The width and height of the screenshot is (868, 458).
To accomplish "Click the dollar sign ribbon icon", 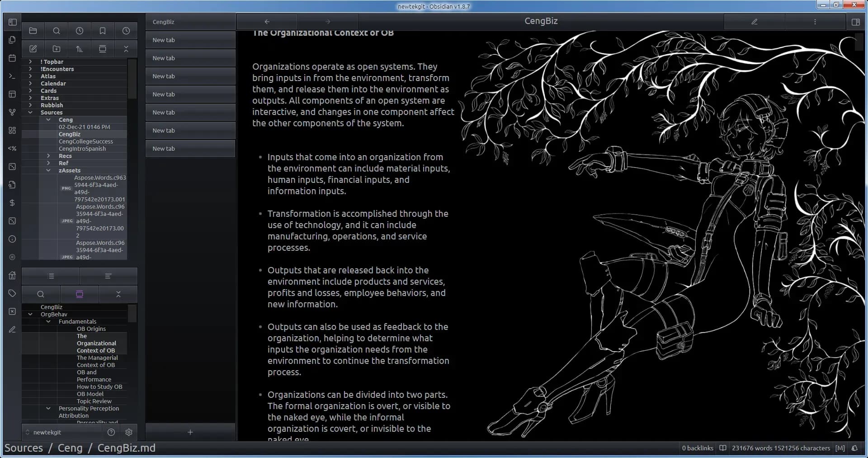I will point(12,203).
